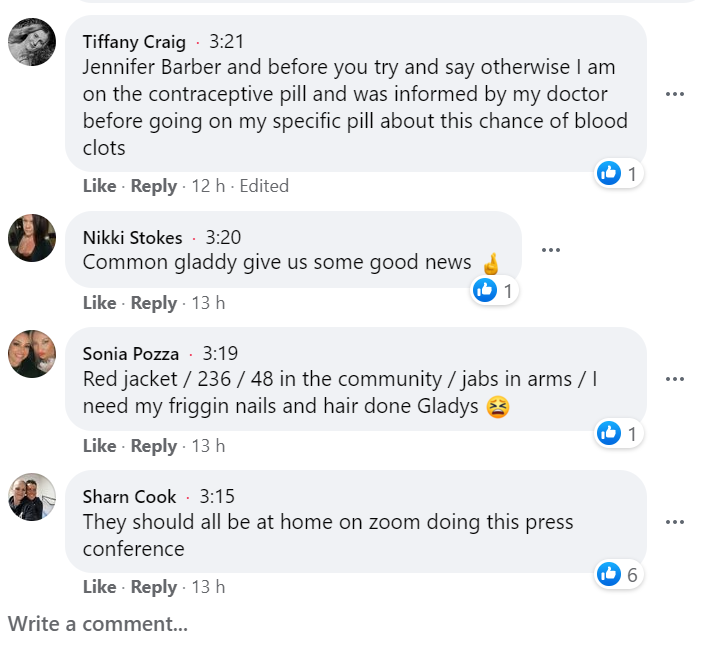Viewport: 706px width, 648px height.
Task: View like reaction on Nikki Stokes' comment
Action: (495, 291)
